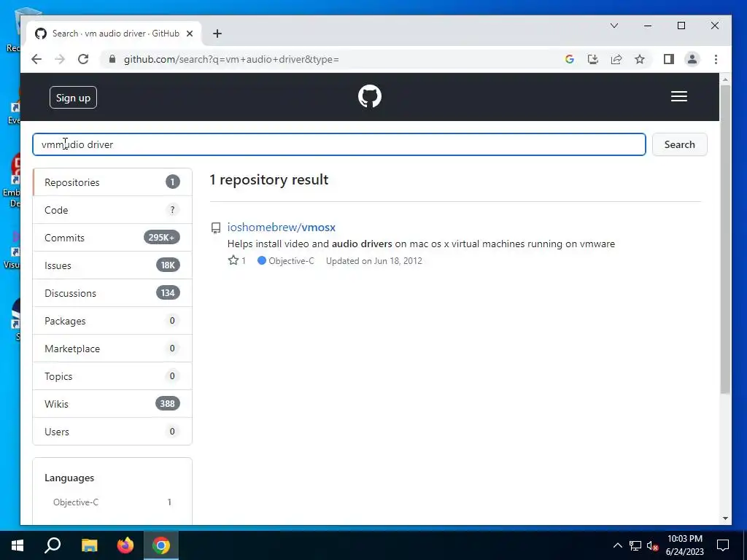Click the share page icon
This screenshot has height=560, width=747.
[616, 59]
